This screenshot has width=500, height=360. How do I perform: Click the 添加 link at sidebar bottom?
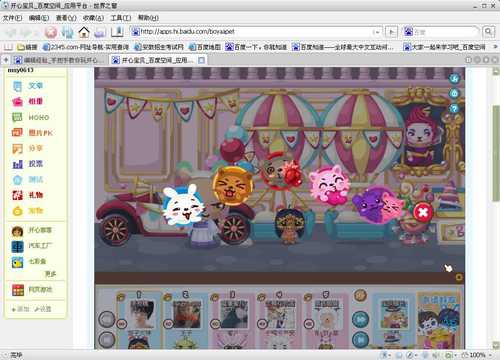tap(21, 309)
